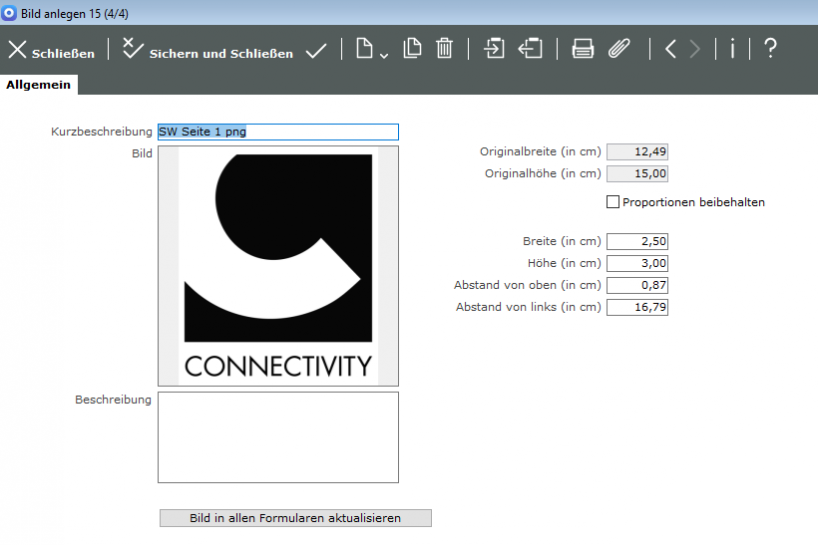Viewport: 818px width, 545px height.
Task: Focus the Beschreibung text area
Action: [x=278, y=437]
